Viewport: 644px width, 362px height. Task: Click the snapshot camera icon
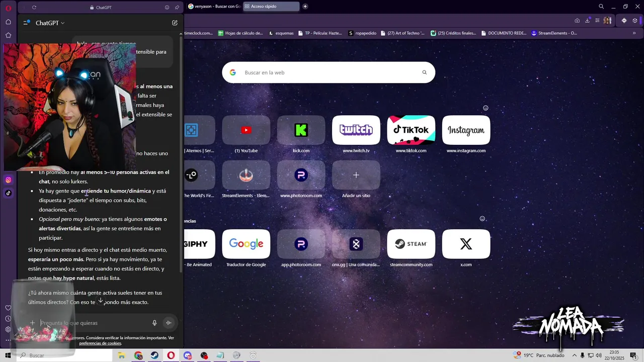point(577,21)
